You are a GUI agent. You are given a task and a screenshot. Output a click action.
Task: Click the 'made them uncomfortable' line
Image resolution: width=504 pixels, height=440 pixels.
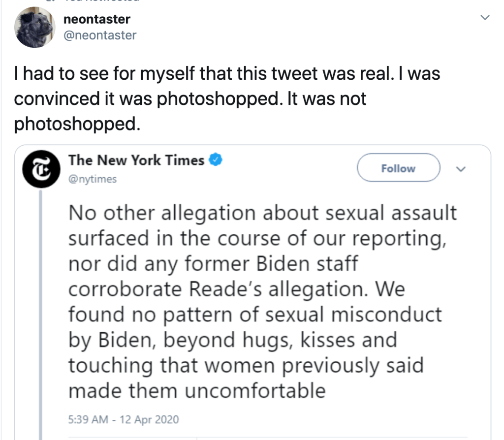[197, 391]
